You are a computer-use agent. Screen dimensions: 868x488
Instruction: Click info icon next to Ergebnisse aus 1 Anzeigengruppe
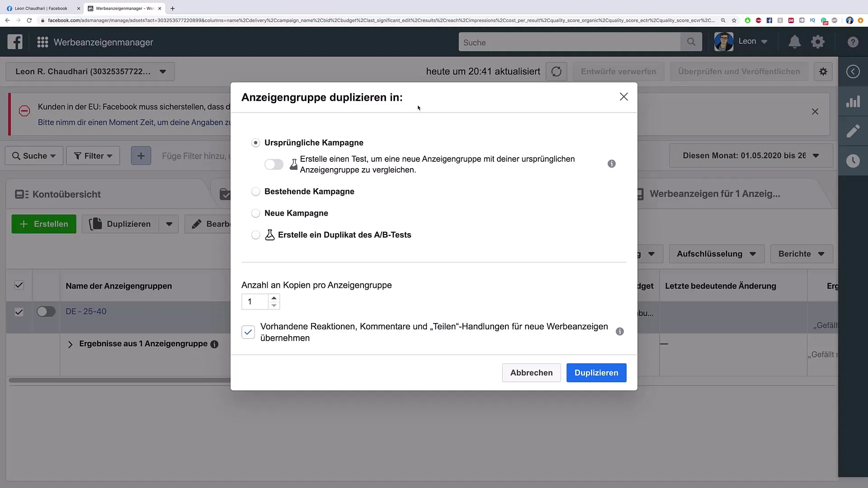214,344
